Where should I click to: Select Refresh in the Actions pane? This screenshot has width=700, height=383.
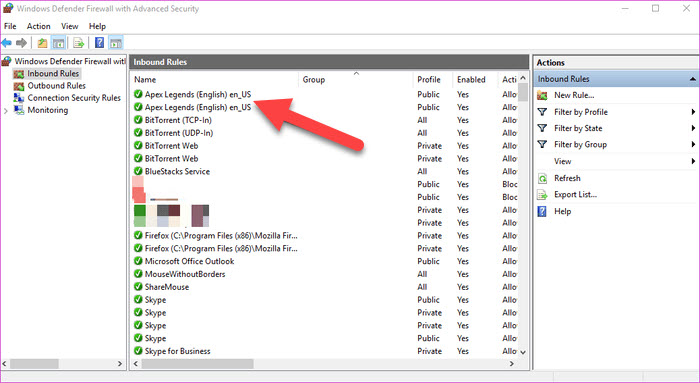pos(567,178)
